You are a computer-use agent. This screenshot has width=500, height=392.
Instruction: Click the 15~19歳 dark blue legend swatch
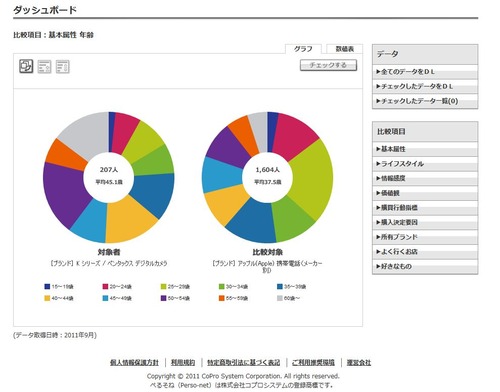tap(47, 286)
